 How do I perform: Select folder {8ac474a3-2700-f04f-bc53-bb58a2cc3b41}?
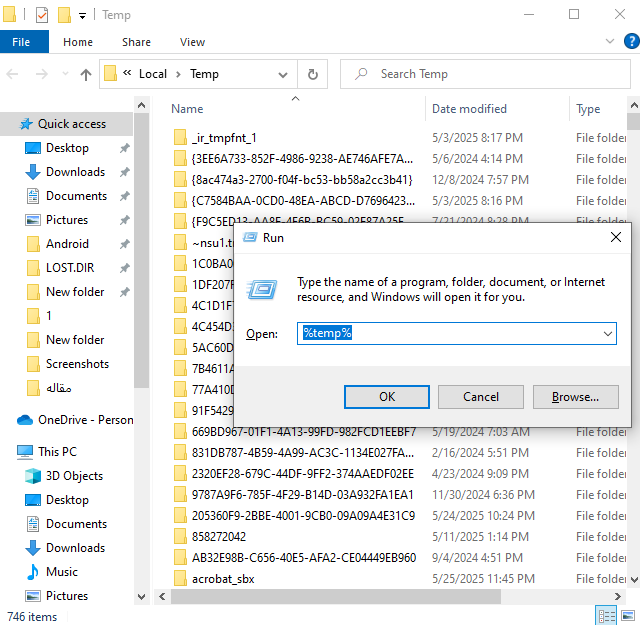click(x=302, y=180)
